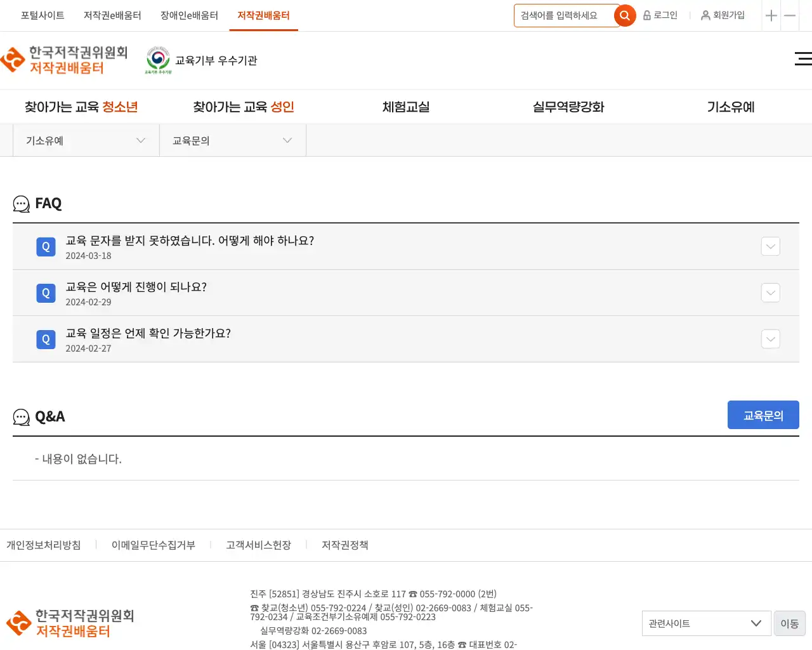Open the hamburger menu icon
The image size is (812, 650).
click(x=803, y=59)
